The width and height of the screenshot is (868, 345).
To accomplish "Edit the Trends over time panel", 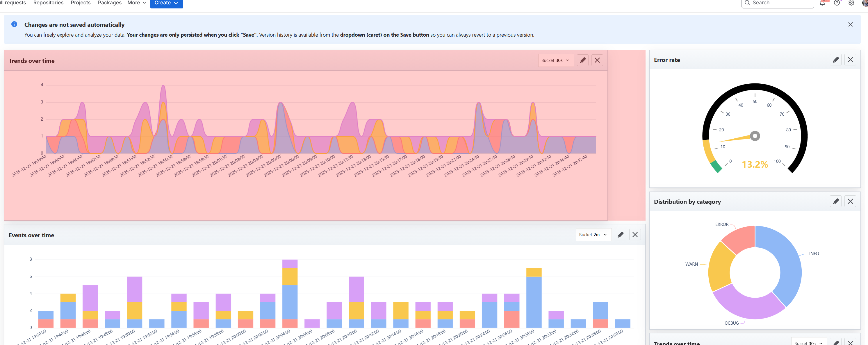I will coord(583,60).
